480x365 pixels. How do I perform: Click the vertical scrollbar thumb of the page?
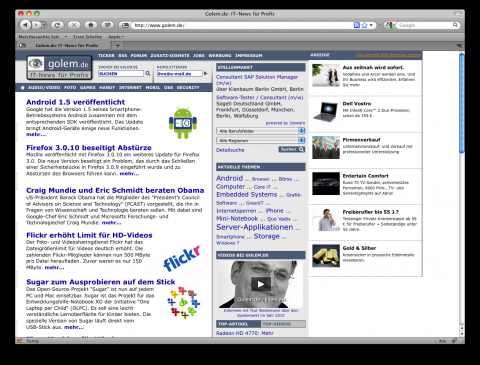[461, 103]
